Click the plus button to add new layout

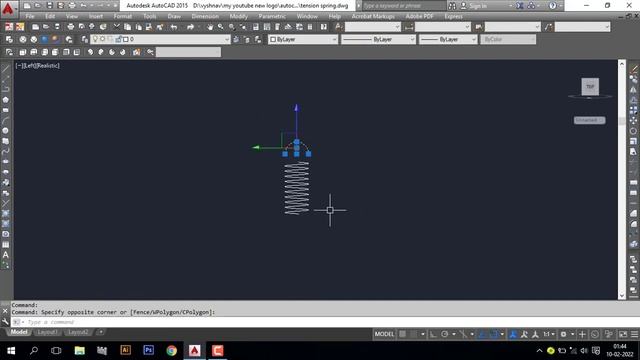click(x=100, y=332)
